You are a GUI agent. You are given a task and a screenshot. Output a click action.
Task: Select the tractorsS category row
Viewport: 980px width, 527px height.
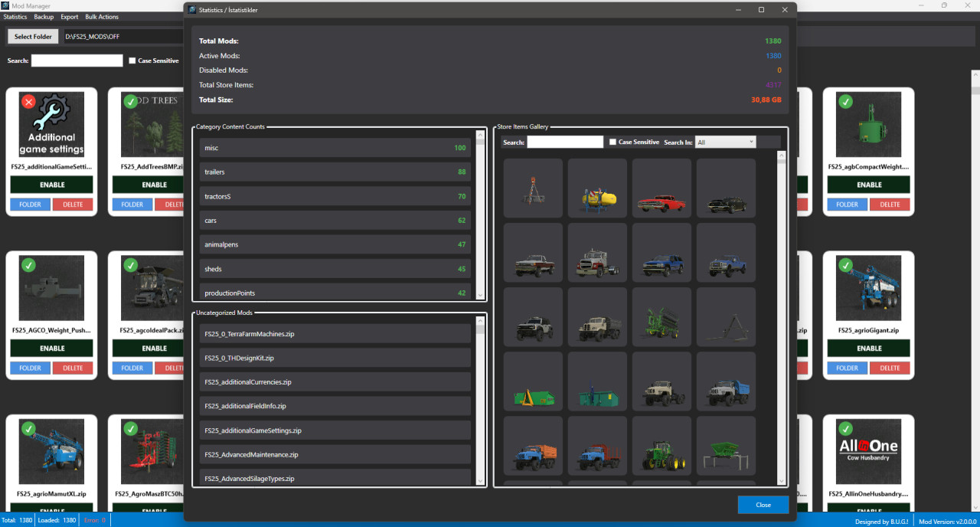[335, 197]
